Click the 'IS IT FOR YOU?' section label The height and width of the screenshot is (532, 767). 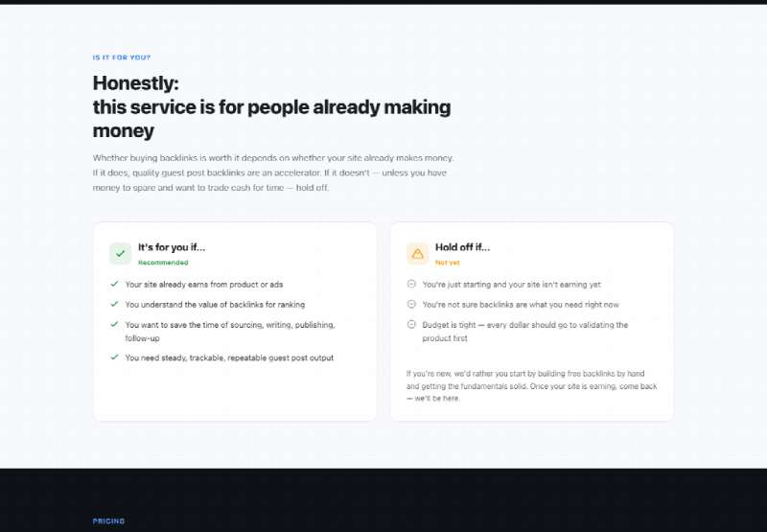click(122, 58)
